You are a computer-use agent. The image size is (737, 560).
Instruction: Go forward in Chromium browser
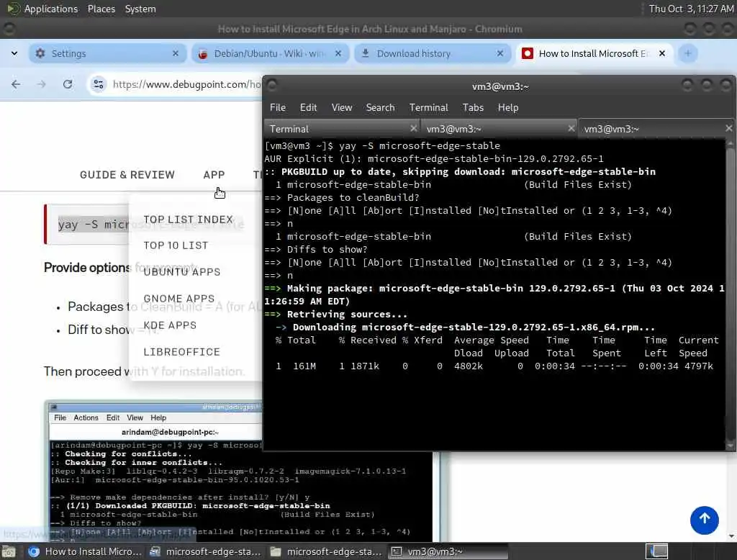[42, 84]
